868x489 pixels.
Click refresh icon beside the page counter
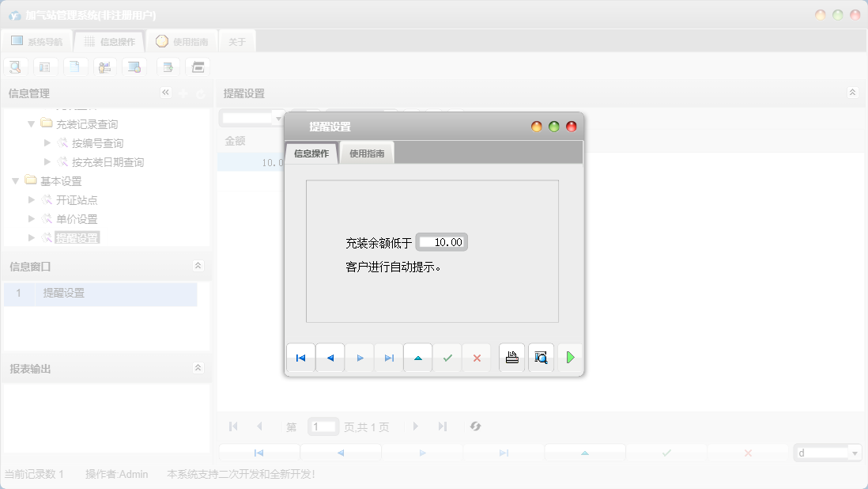pos(475,426)
